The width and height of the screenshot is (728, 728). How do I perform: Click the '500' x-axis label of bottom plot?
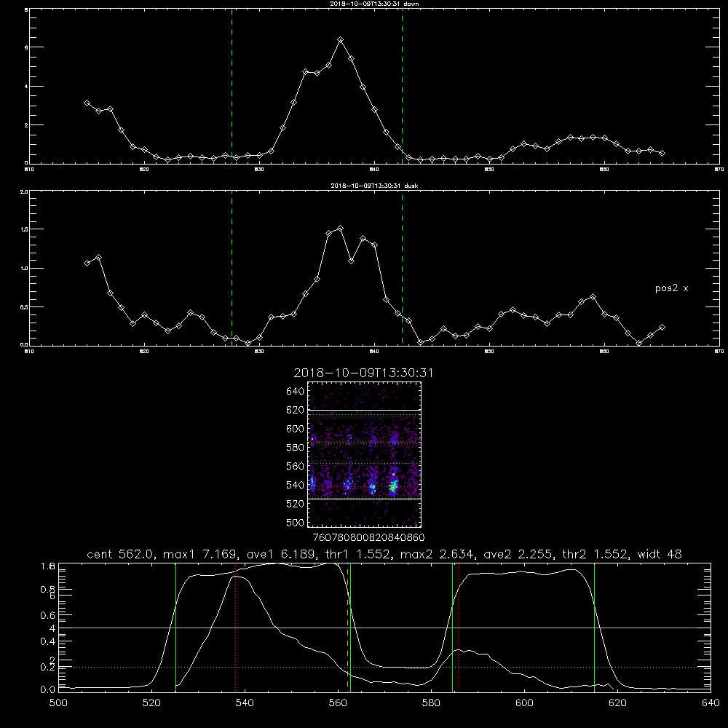point(58,703)
